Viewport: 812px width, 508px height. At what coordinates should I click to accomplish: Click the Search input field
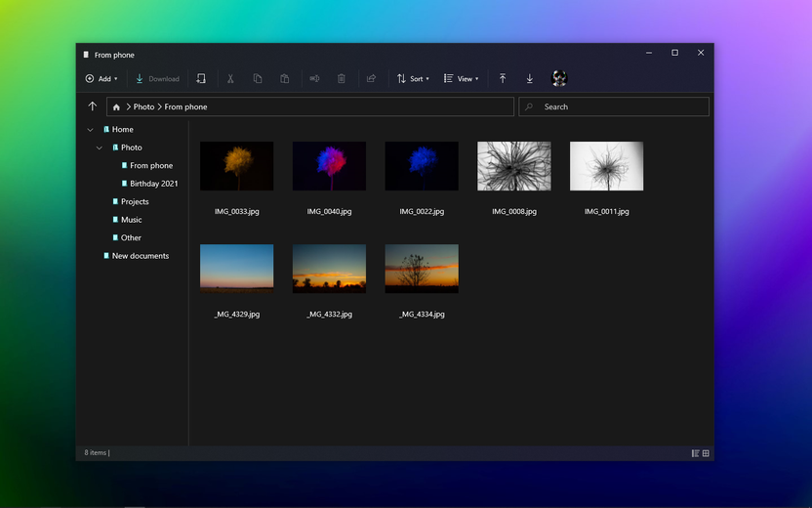tap(614, 106)
